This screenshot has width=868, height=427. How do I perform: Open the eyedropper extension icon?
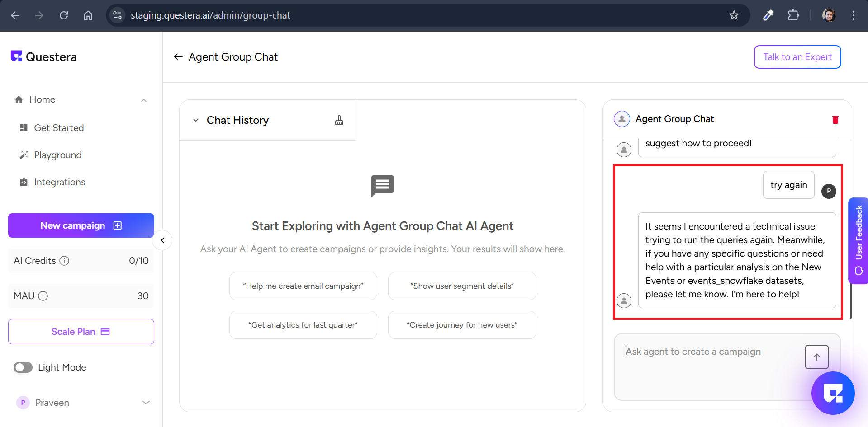pyautogui.click(x=768, y=15)
